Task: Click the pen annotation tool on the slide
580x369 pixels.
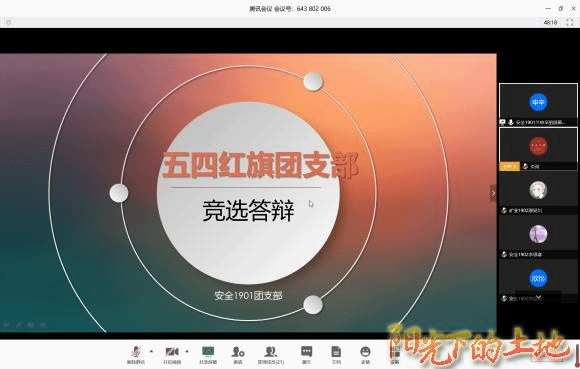Action: click(x=18, y=325)
